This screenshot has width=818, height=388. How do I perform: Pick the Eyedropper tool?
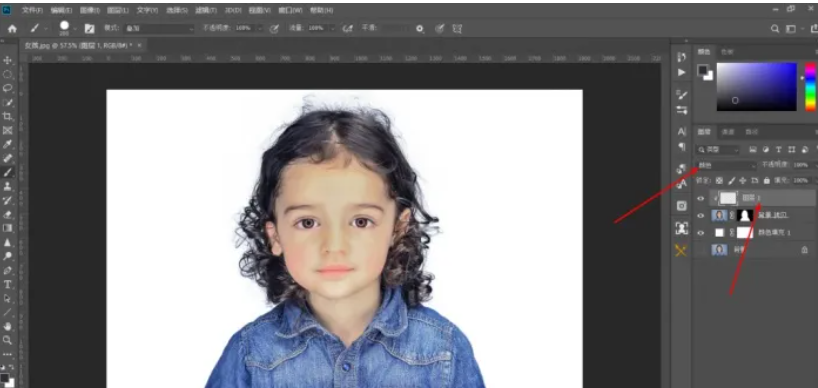[x=8, y=144]
